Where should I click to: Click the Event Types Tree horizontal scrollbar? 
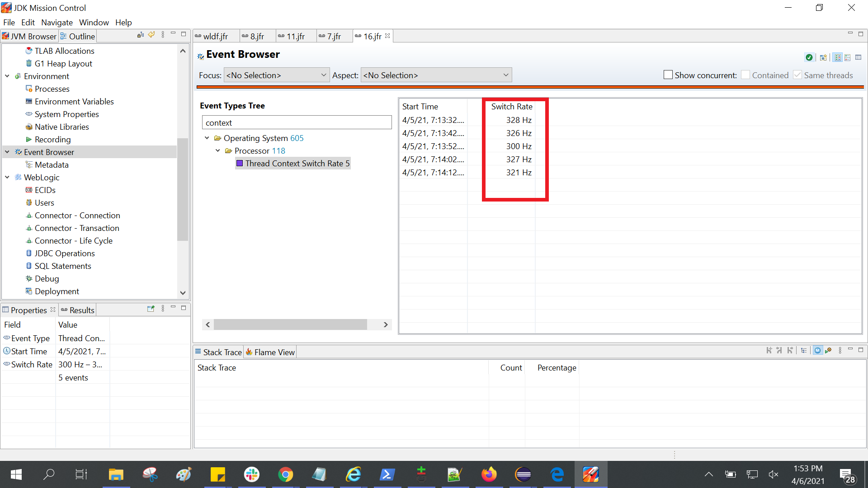(290, 324)
